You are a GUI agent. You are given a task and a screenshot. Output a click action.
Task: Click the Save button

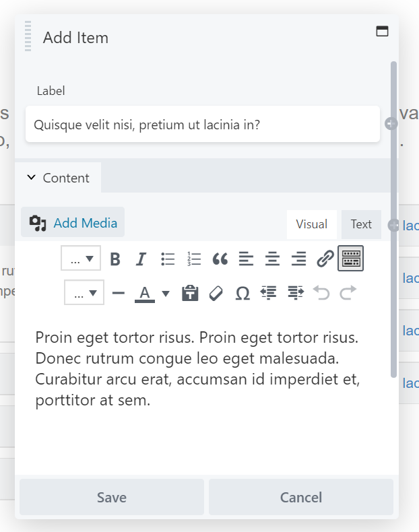point(112,498)
